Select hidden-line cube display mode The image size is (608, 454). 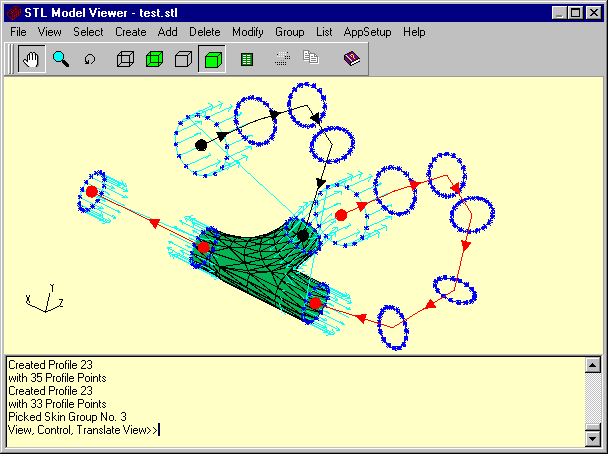(x=183, y=59)
